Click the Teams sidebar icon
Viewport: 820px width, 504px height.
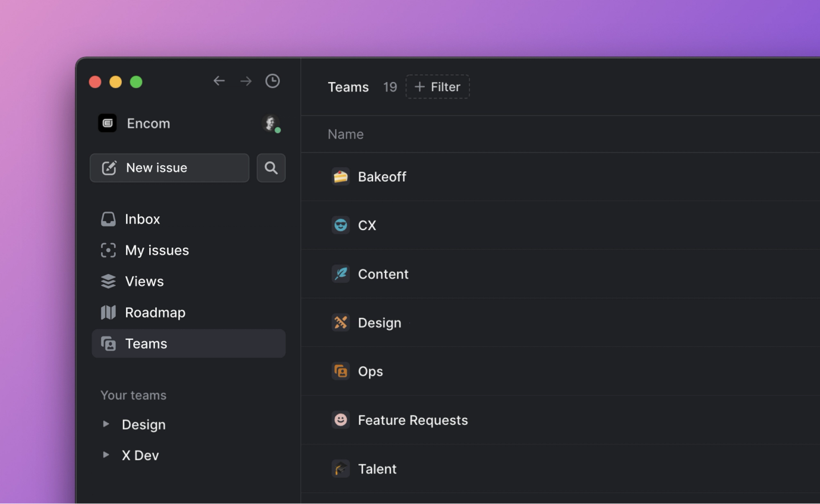pyautogui.click(x=108, y=343)
